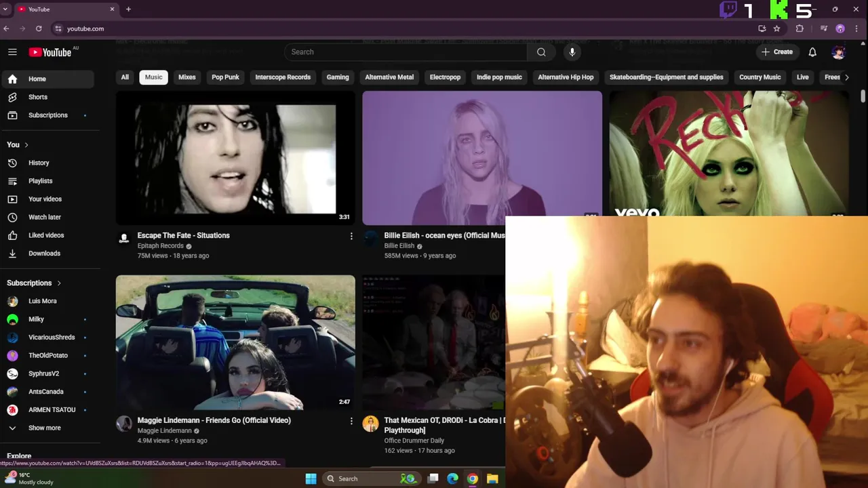Viewport: 868px width, 488px height.
Task: Select the Electropop filter chip
Action: [445, 77]
